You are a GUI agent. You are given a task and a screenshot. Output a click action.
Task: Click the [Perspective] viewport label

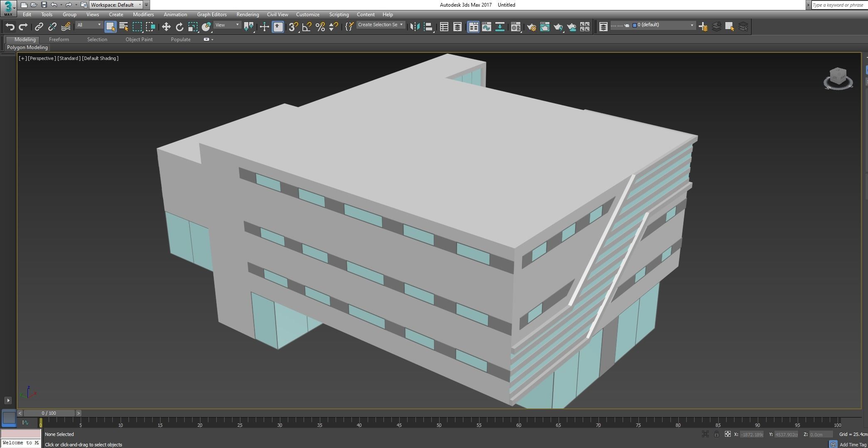click(42, 58)
